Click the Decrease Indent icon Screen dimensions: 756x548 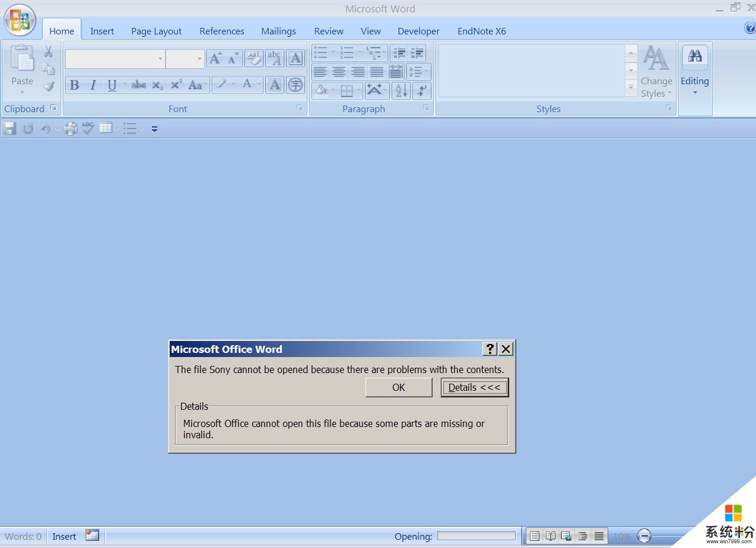[x=399, y=53]
